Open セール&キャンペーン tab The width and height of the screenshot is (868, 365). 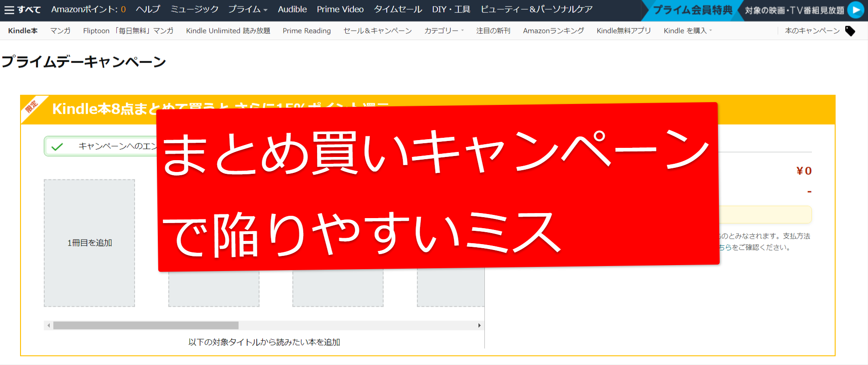[378, 31]
